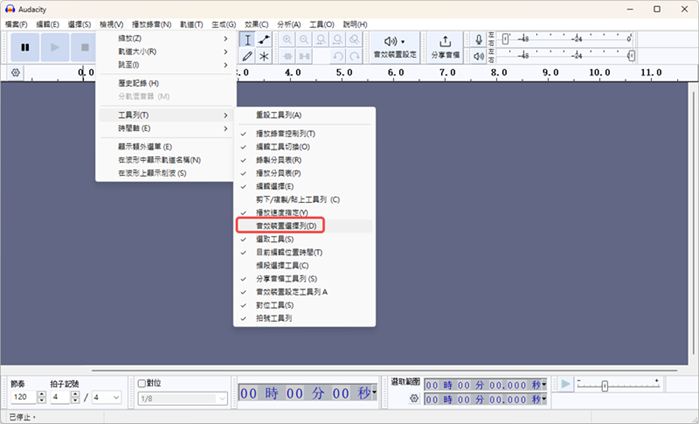Select the I-beam Selection tool
The width and height of the screenshot is (699, 424).
tap(247, 40)
